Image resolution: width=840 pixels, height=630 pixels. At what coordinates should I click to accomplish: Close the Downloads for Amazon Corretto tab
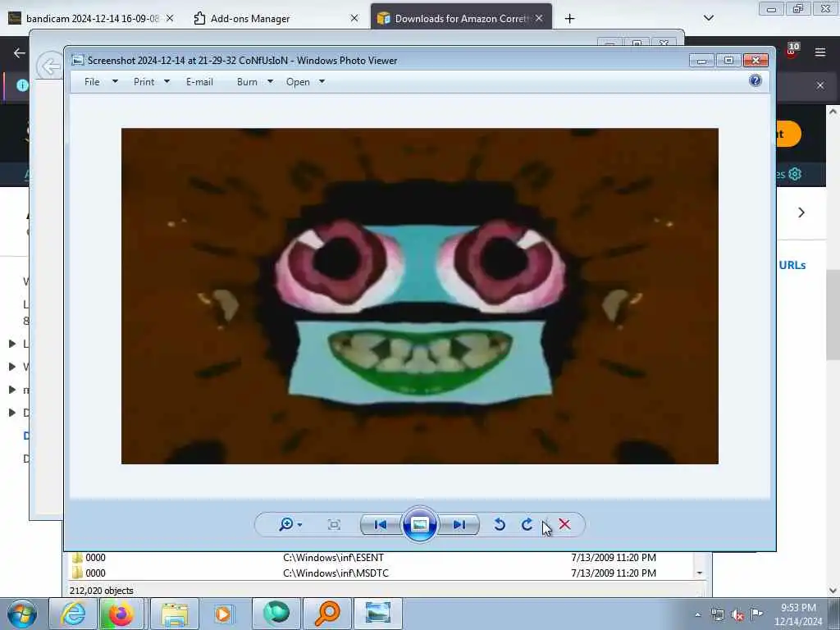(x=539, y=18)
